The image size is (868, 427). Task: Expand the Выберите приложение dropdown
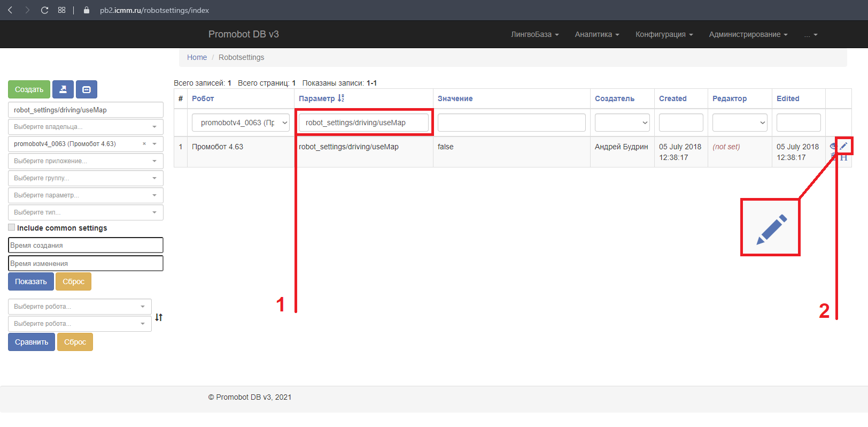[86, 161]
